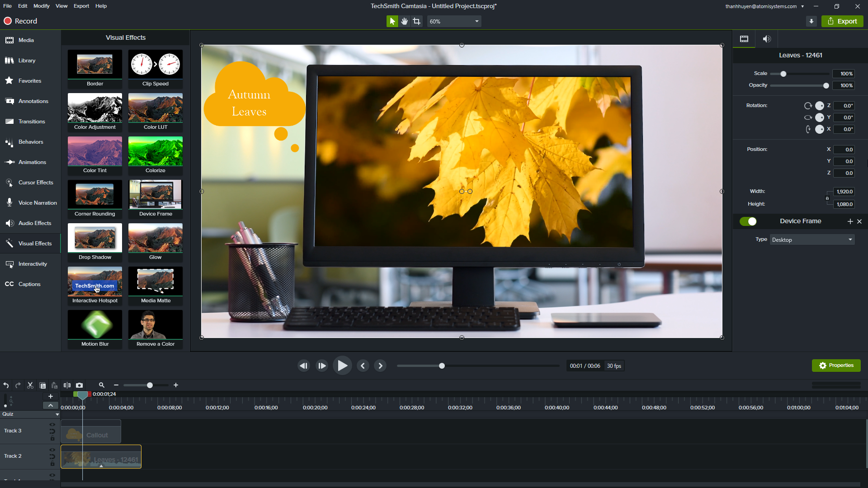Disable the Device Frame toggle switch

[x=749, y=221]
